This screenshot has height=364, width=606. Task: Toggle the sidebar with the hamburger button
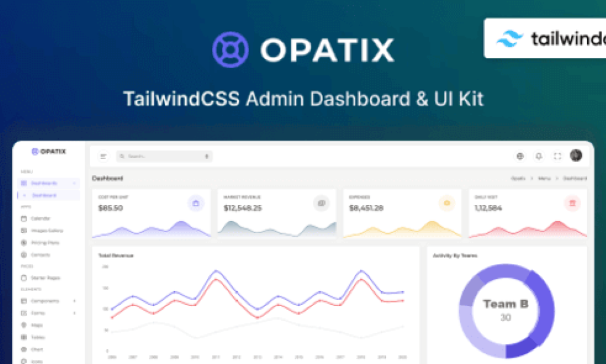103,156
